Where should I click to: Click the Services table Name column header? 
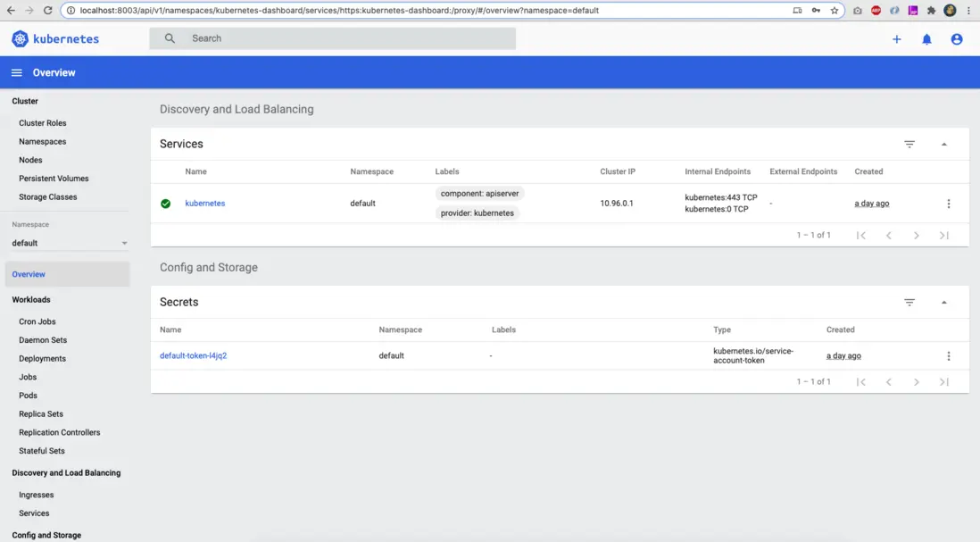tap(195, 172)
